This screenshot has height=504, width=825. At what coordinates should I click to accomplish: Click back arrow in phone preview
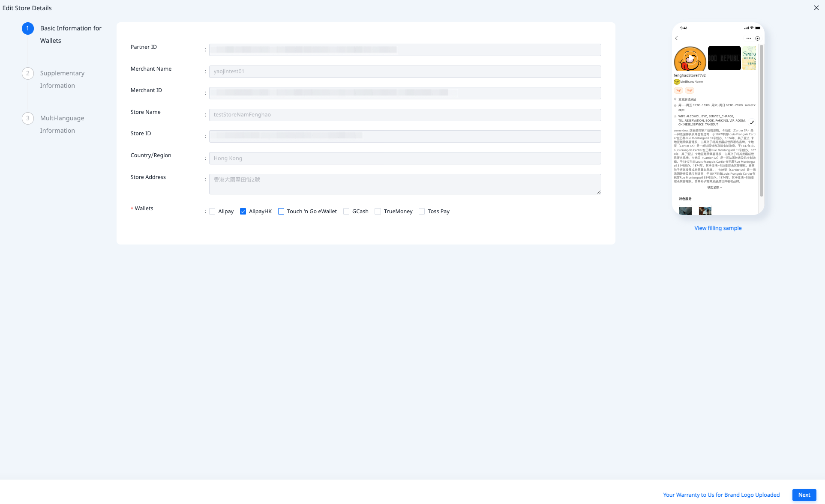[x=677, y=39]
